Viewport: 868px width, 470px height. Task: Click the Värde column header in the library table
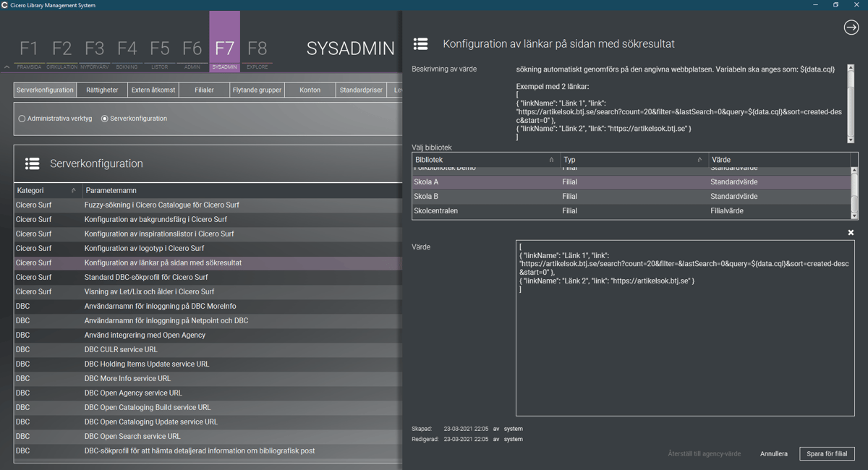pos(779,159)
